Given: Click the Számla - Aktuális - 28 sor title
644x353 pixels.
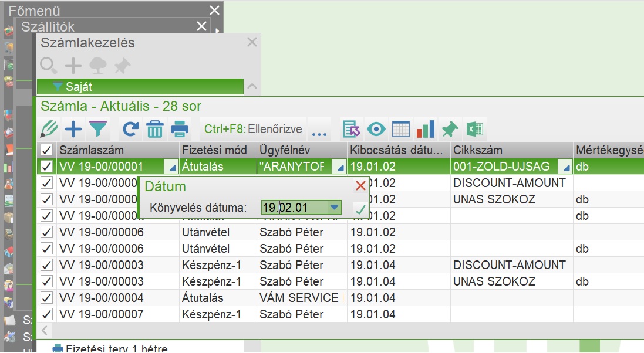Looking at the screenshot, I should pos(121,106).
